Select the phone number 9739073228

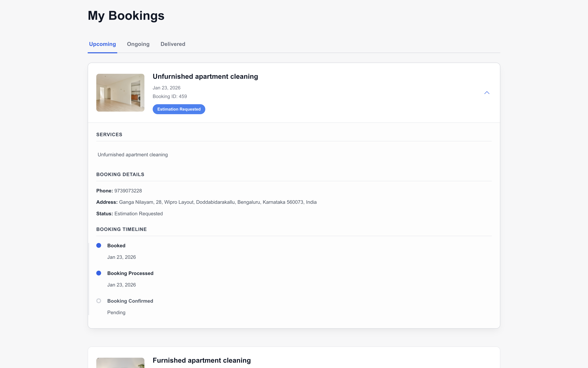click(x=128, y=191)
